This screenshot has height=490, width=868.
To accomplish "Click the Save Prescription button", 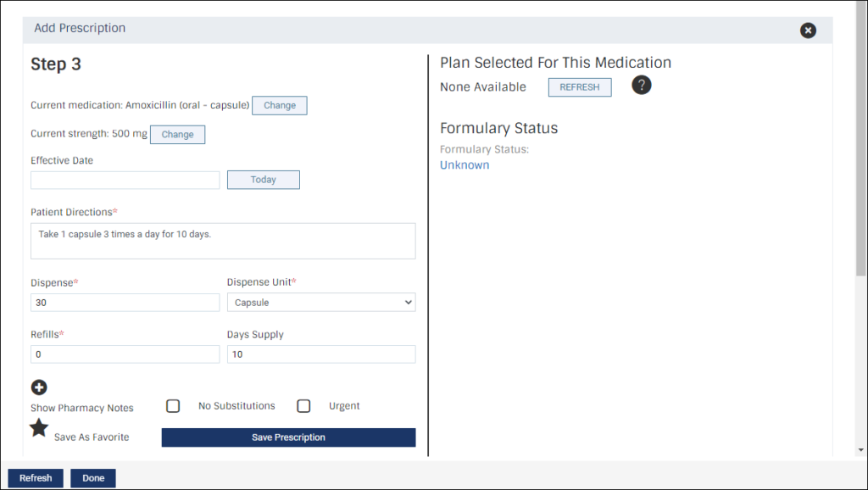I will coord(288,437).
